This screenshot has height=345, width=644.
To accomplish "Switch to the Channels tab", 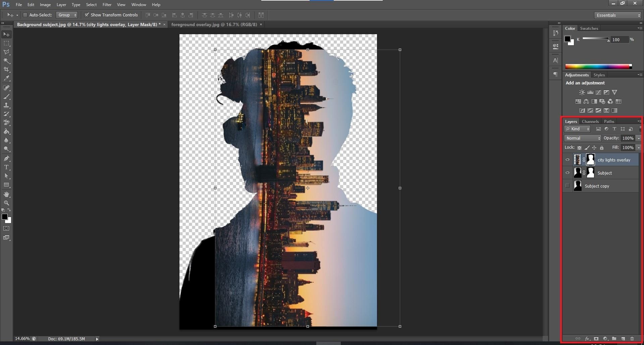I will coord(590,121).
